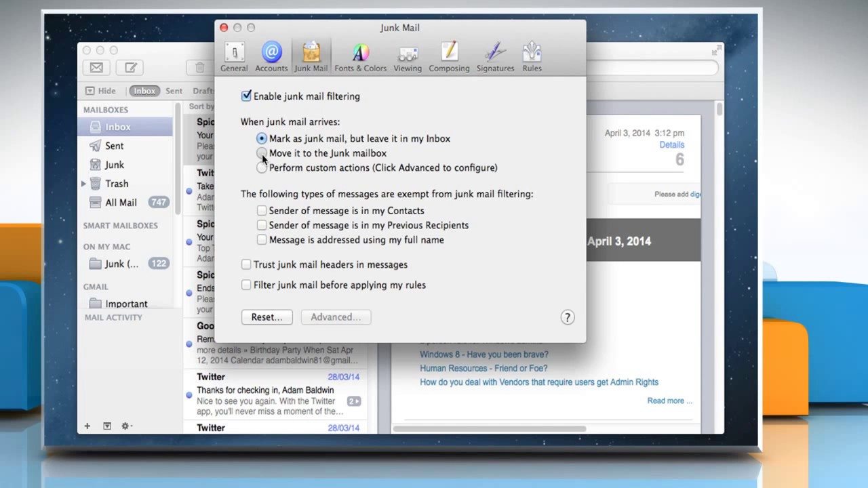Click the help question mark button
This screenshot has height=488, width=868.
[568, 317]
